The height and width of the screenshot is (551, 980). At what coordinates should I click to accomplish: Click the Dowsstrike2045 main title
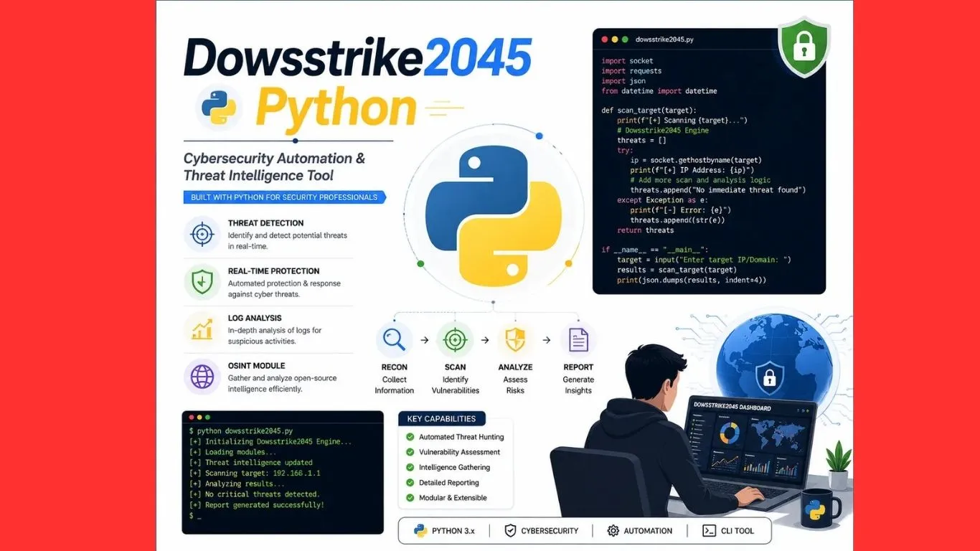click(358, 57)
